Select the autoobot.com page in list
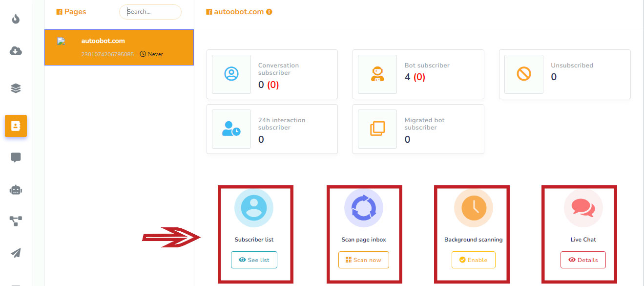Image resolution: width=644 pixels, height=286 pixels. pyautogui.click(x=119, y=47)
